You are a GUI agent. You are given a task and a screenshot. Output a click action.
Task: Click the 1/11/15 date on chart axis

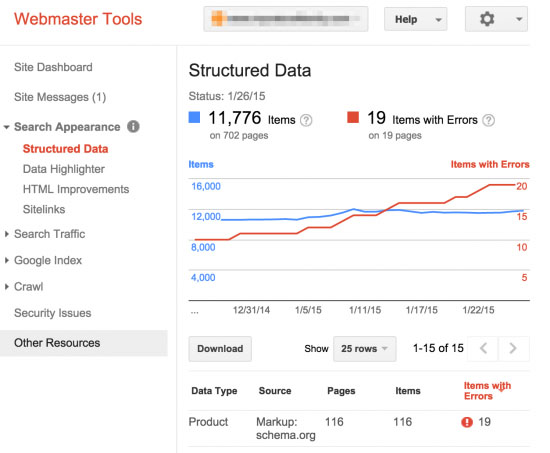click(365, 310)
